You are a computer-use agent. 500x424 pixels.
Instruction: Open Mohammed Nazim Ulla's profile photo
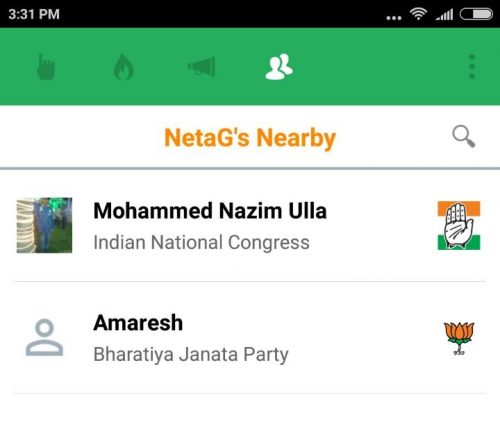pos(44,225)
